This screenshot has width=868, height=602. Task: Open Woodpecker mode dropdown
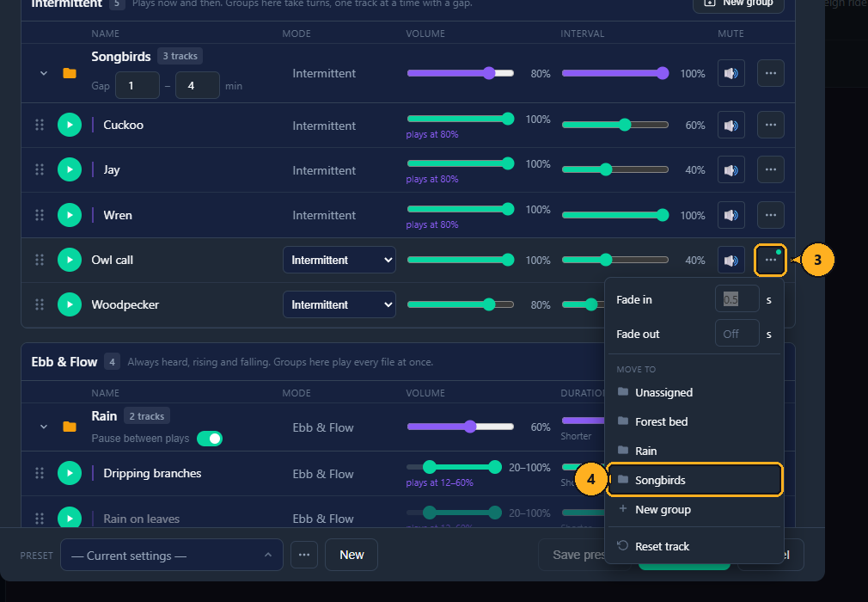(x=339, y=304)
